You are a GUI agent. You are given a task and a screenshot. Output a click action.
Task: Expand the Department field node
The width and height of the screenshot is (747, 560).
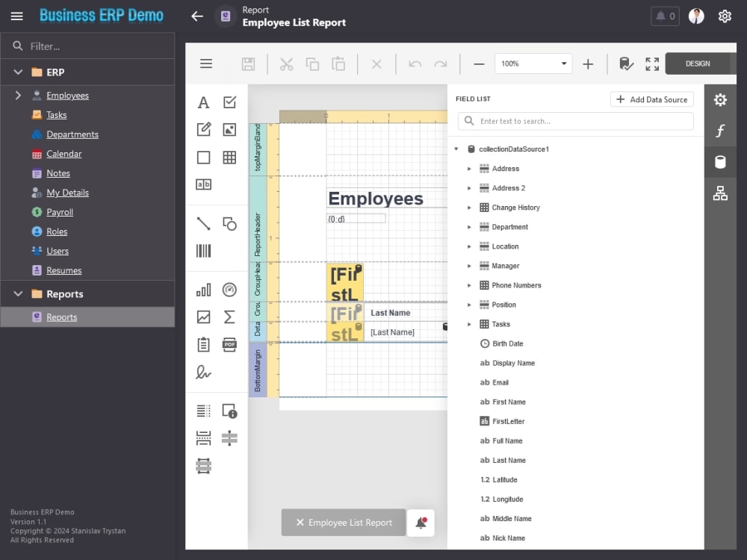[469, 227]
